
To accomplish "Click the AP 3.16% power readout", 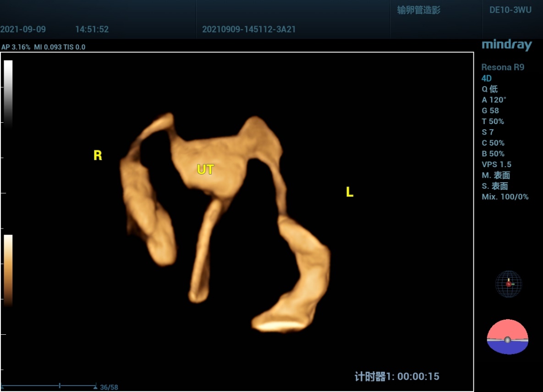I will pyautogui.click(x=16, y=47).
